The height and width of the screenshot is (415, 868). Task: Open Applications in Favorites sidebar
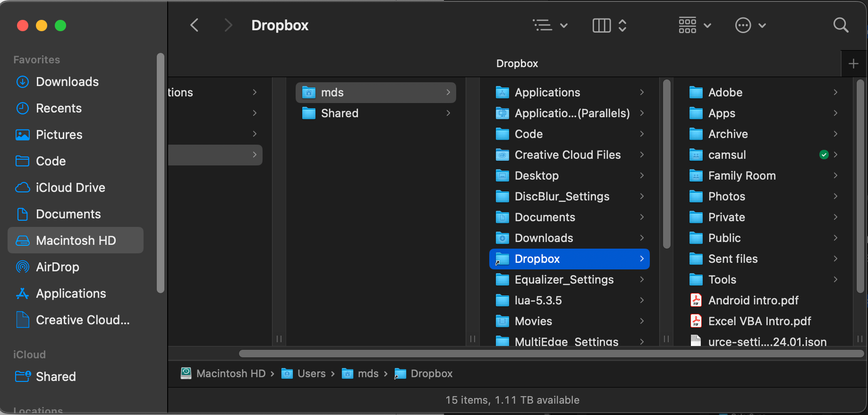point(76,294)
